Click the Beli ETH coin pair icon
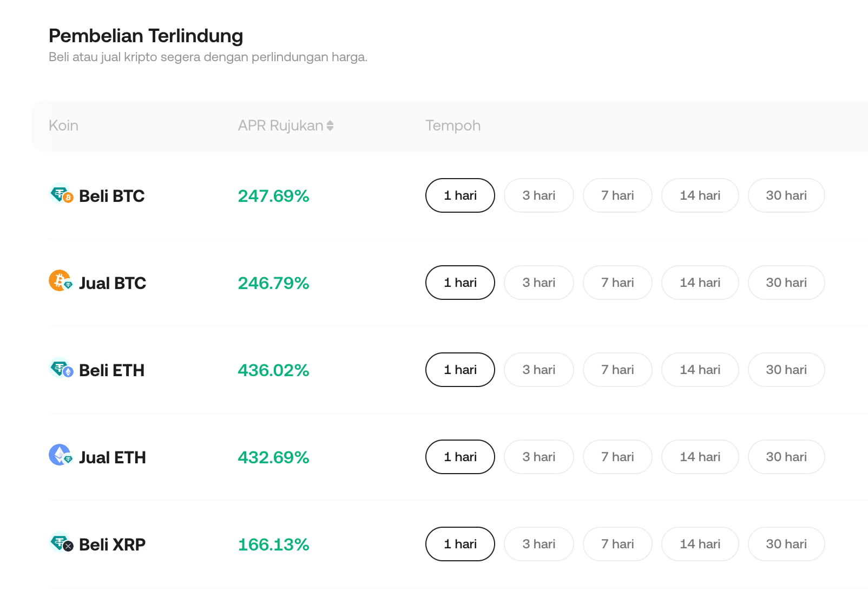The width and height of the screenshot is (868, 590). tap(61, 369)
